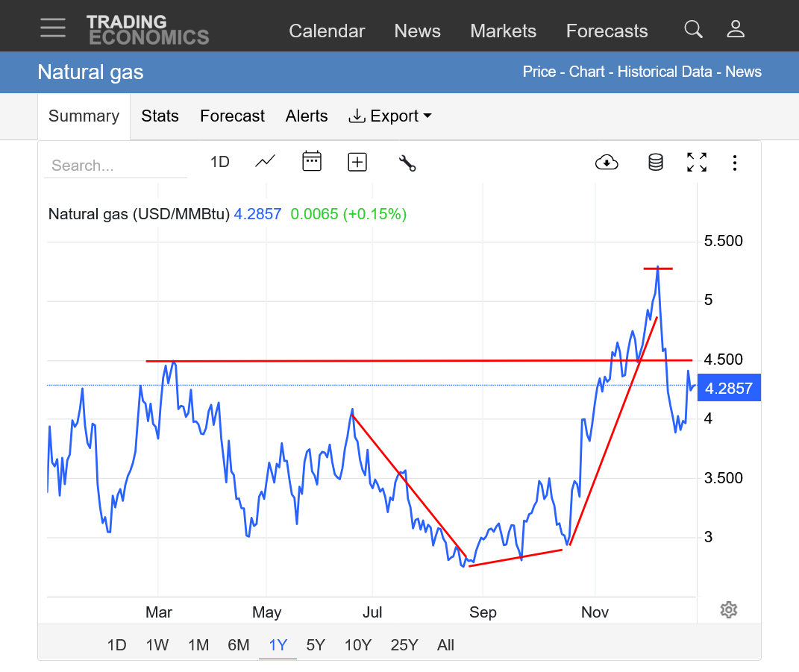Switch to the Forecast tab

[232, 116]
